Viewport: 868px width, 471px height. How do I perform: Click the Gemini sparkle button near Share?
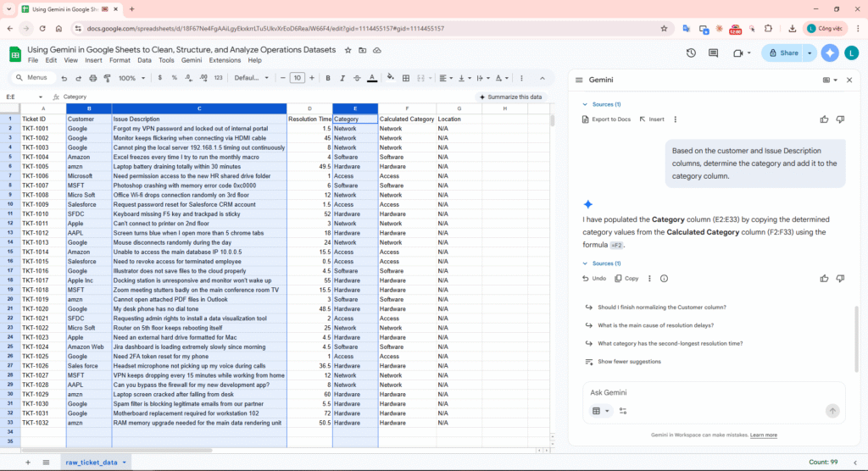click(830, 53)
